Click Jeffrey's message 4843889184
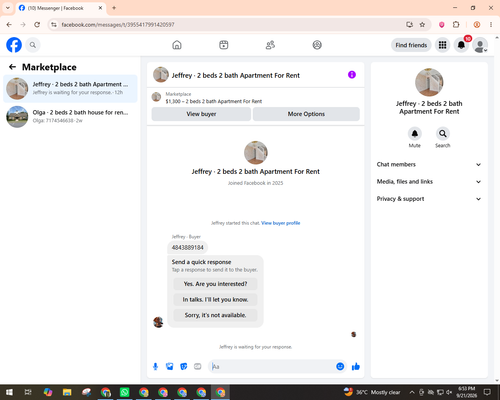The image size is (500, 400). coord(187,248)
